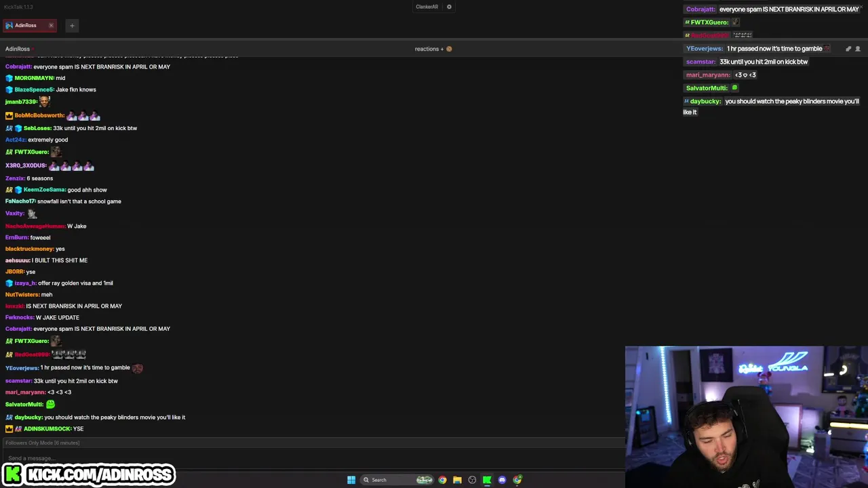Open Act24z's user profile
The height and width of the screenshot is (488, 868).
click(x=16, y=140)
